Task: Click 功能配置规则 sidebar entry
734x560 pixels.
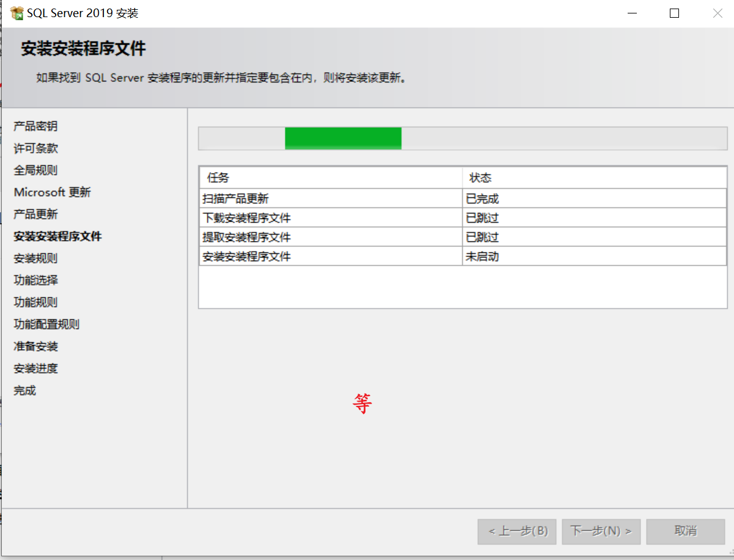Action: coord(46,325)
